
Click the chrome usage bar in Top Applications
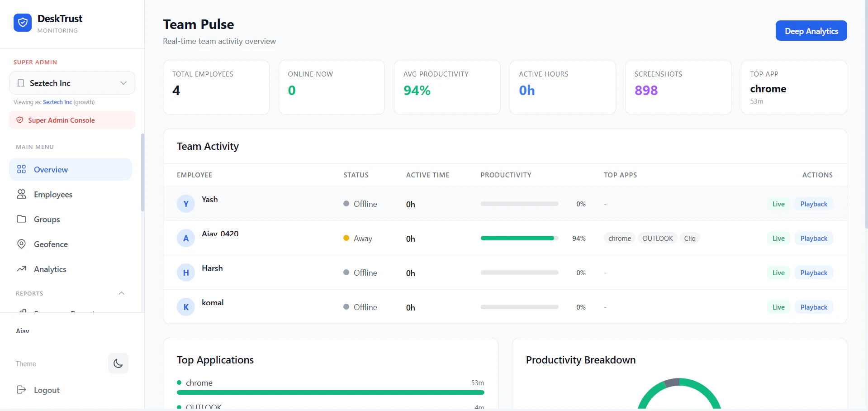tap(331, 392)
